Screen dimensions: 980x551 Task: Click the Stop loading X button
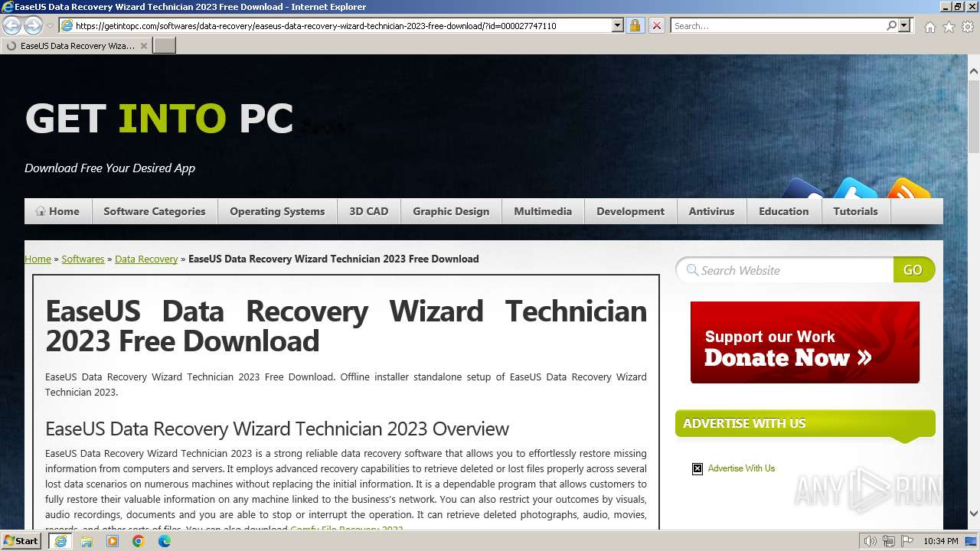pos(656,26)
